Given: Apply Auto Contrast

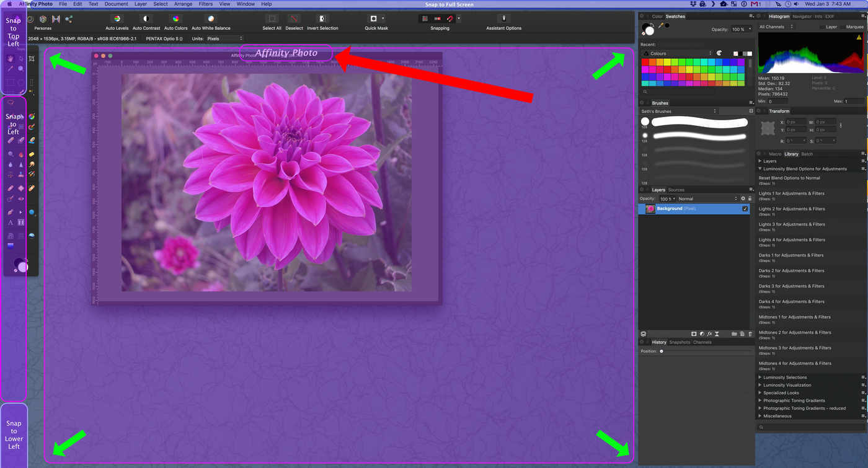Looking at the screenshot, I should (x=146, y=19).
